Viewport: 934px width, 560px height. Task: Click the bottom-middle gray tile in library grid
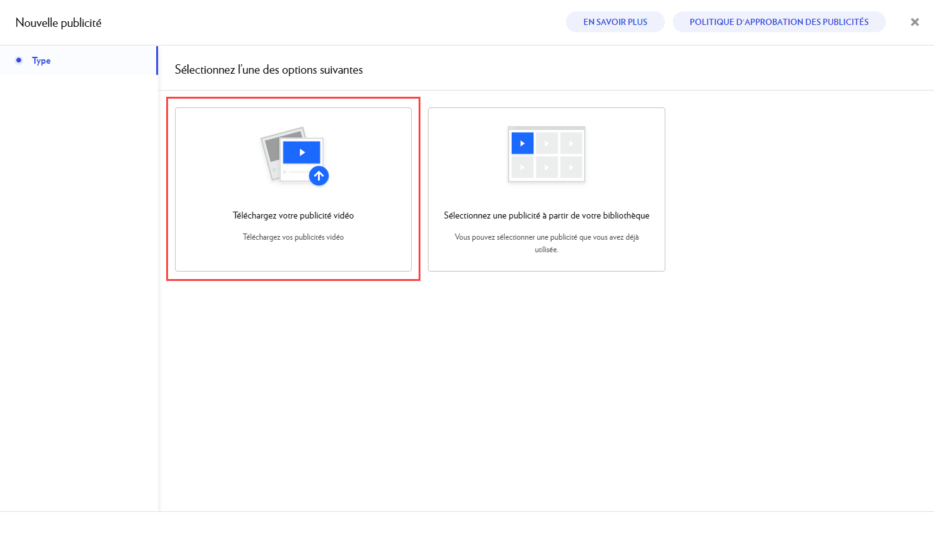pos(547,167)
